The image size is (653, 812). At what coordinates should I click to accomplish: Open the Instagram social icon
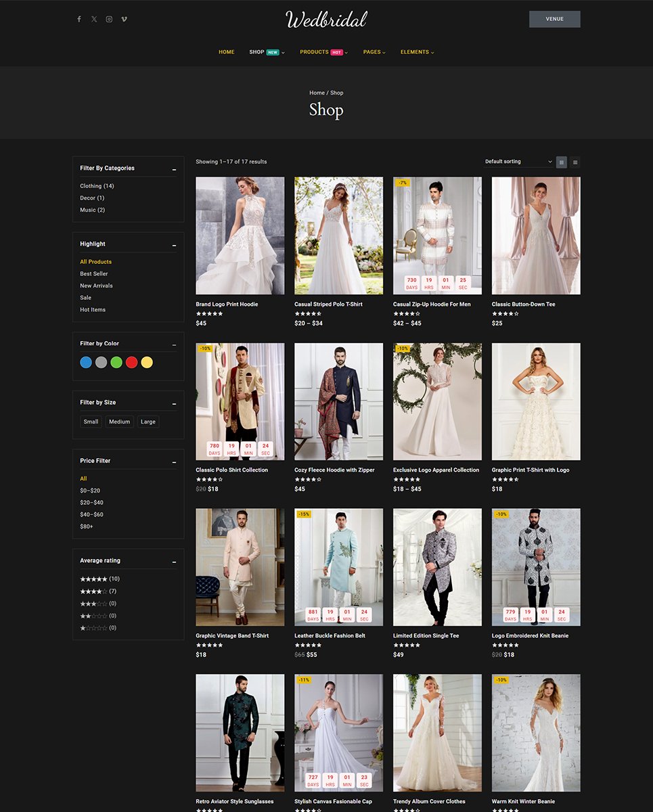[x=109, y=19]
